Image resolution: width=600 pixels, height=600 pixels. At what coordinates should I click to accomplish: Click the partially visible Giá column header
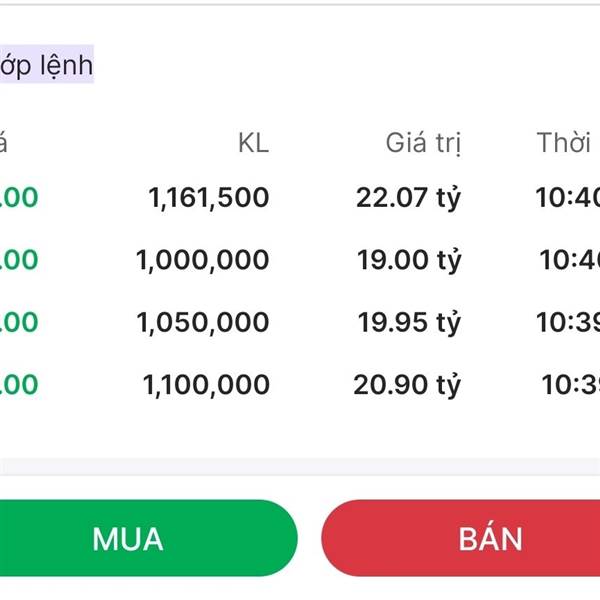tap(4, 143)
